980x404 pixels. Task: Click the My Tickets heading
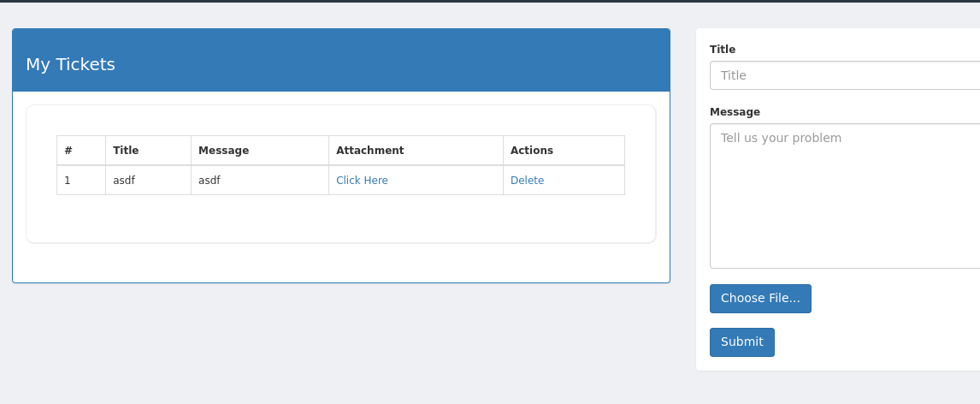(70, 64)
